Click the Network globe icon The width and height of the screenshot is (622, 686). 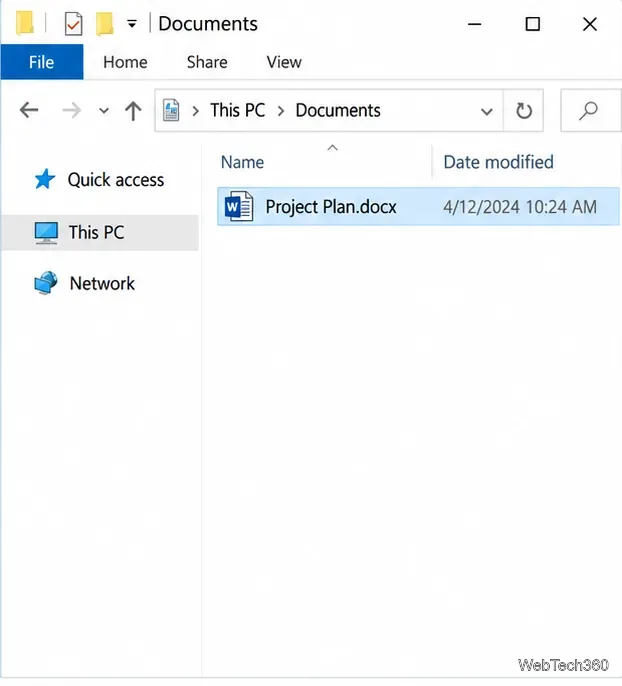[x=45, y=283]
